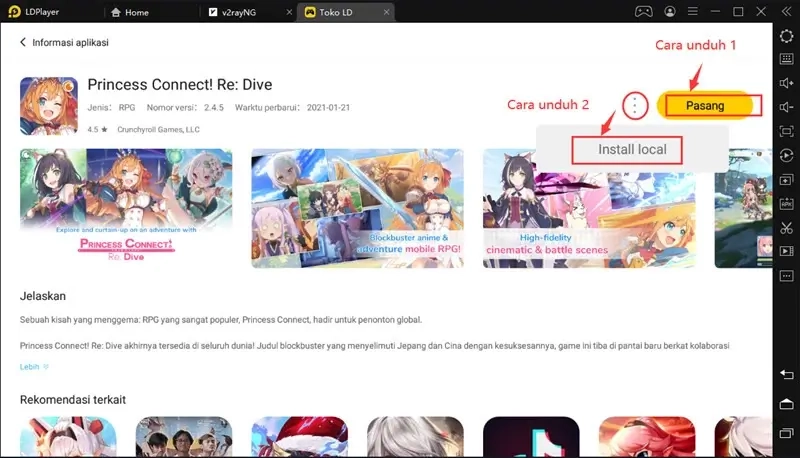Screen dimensions: 800x458
Task: Click Crunchyroll Games, LLC developer name
Action: (158, 130)
